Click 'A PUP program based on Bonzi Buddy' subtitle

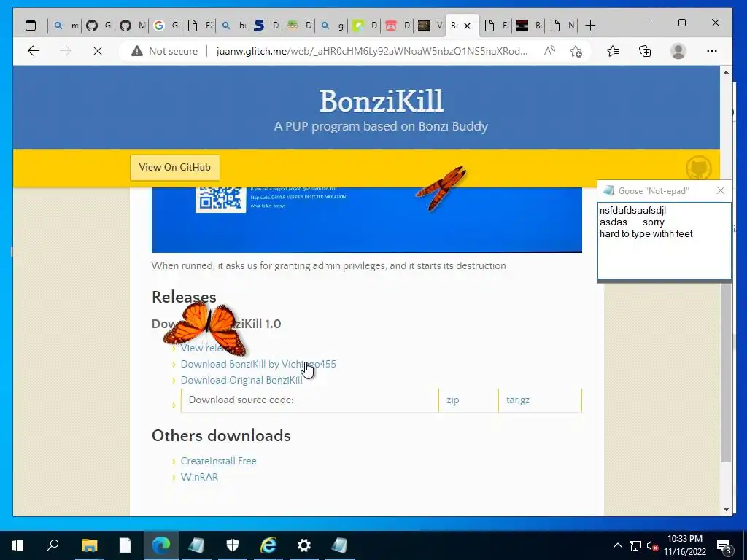pyautogui.click(x=381, y=126)
